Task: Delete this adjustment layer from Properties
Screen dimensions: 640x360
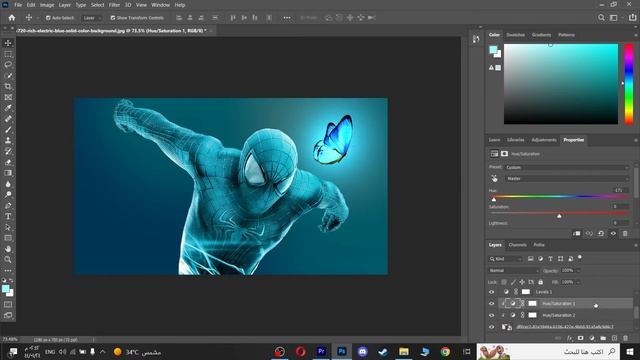Action: coord(625,233)
